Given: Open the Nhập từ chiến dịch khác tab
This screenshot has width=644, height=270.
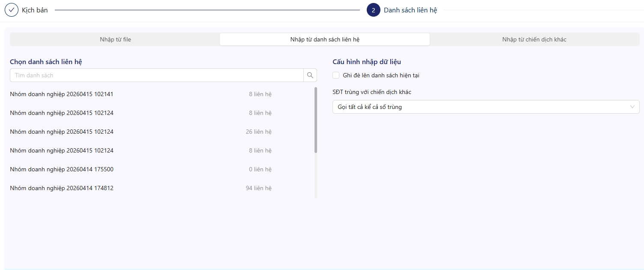Looking at the screenshot, I should click(534, 39).
